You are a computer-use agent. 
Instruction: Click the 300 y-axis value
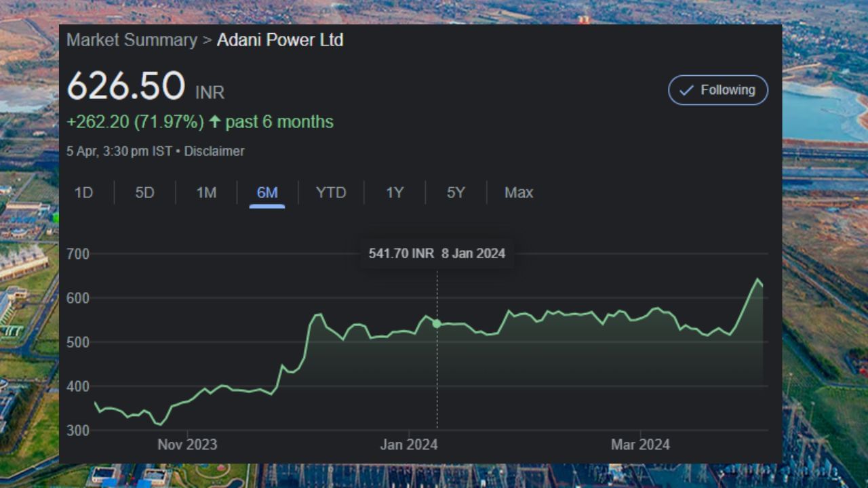point(78,430)
